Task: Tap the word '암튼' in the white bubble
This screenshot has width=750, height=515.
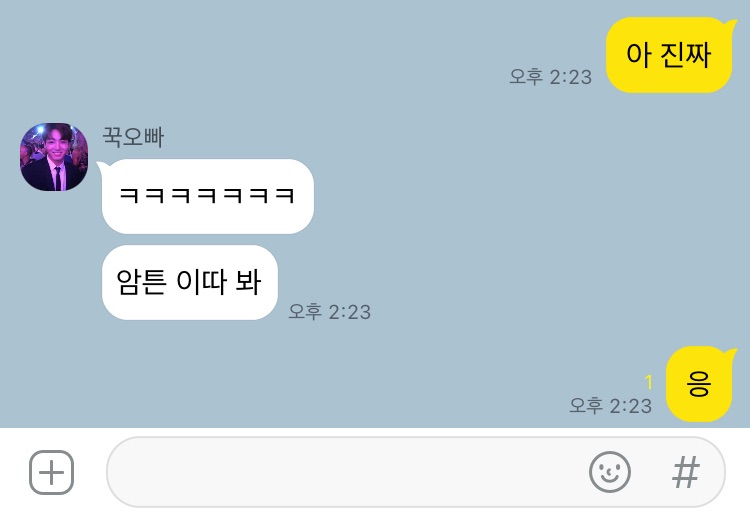Action: point(141,282)
